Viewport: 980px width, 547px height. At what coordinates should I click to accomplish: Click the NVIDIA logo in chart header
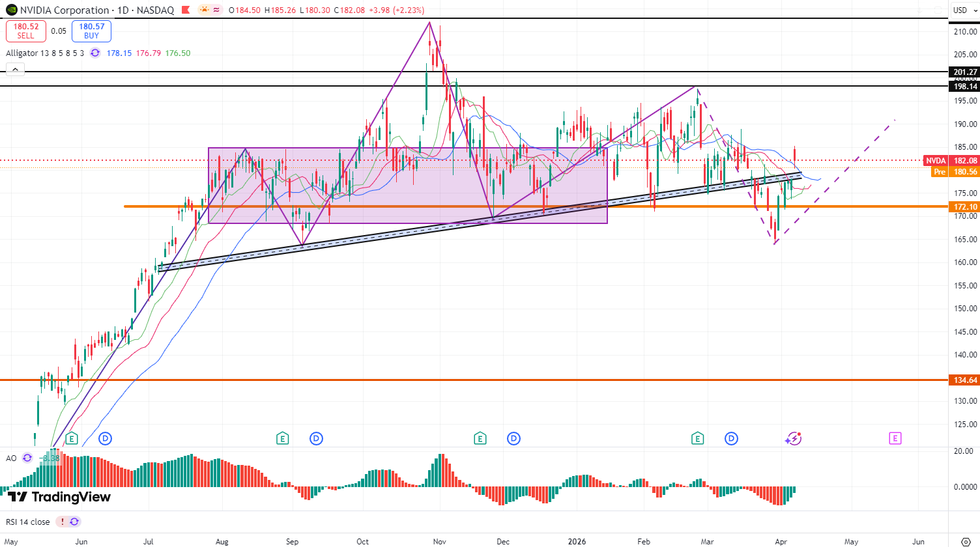coord(11,10)
